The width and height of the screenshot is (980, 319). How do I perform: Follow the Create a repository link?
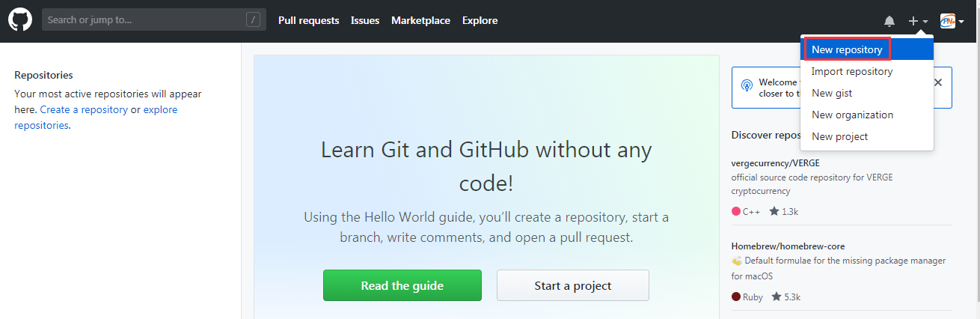click(84, 109)
